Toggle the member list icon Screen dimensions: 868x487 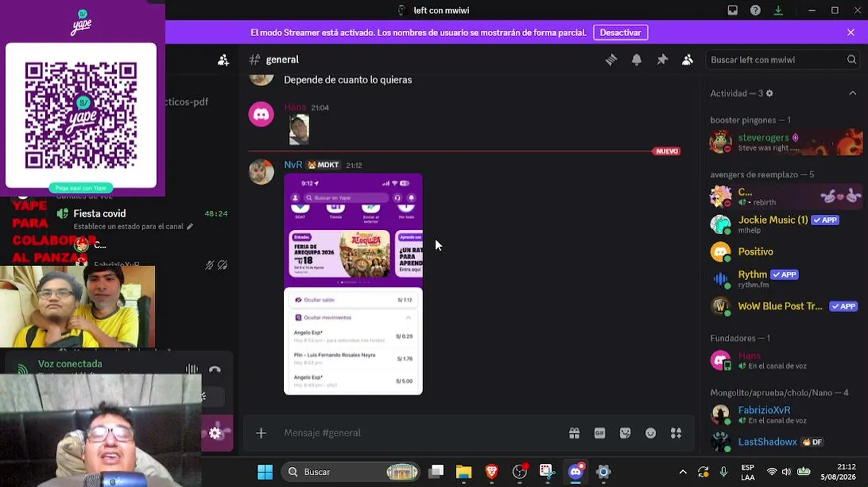coord(688,60)
